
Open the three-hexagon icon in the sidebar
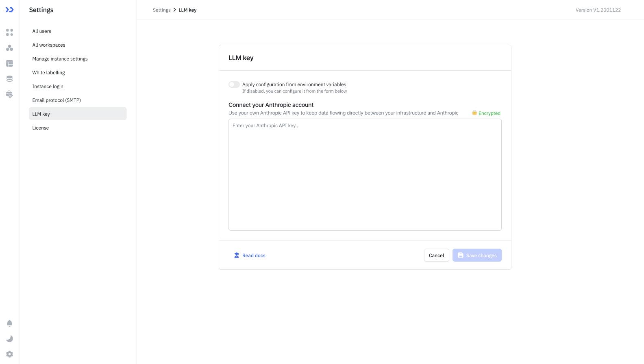pyautogui.click(x=9, y=48)
